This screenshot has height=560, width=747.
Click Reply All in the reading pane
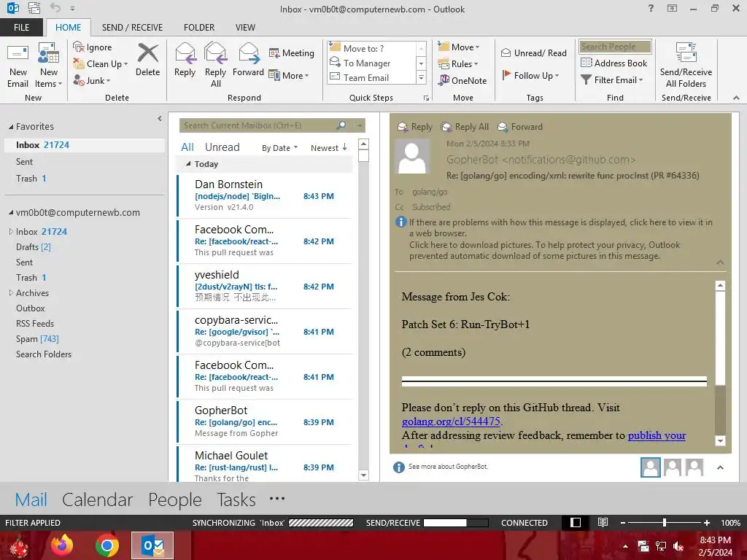click(x=465, y=127)
